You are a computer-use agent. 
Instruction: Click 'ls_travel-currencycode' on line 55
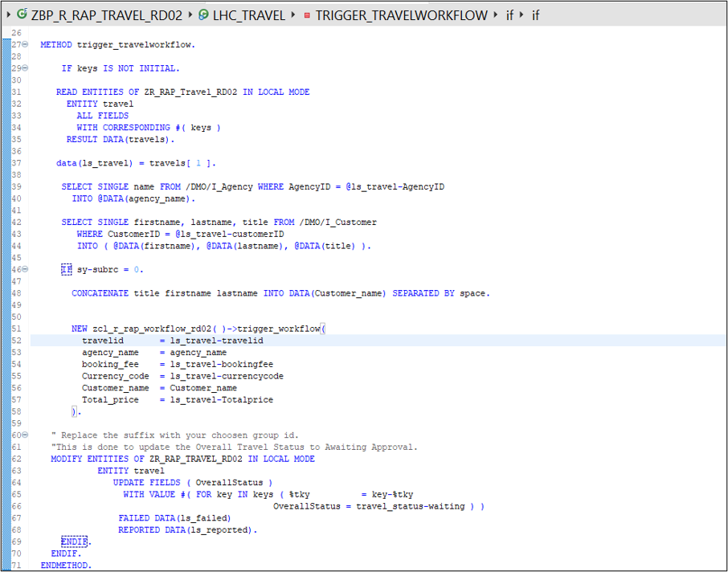tap(227, 376)
